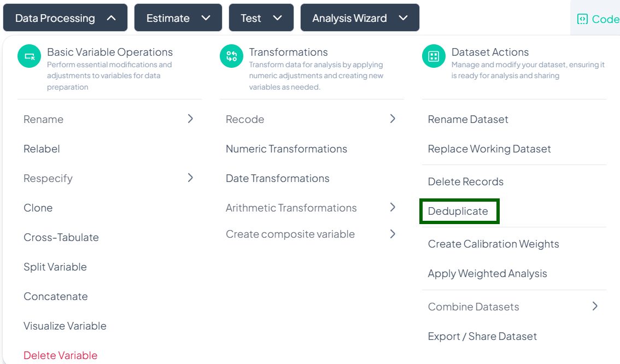The width and height of the screenshot is (620, 364).
Task: Click the Basic Variable Operations section icon
Action: tap(30, 56)
